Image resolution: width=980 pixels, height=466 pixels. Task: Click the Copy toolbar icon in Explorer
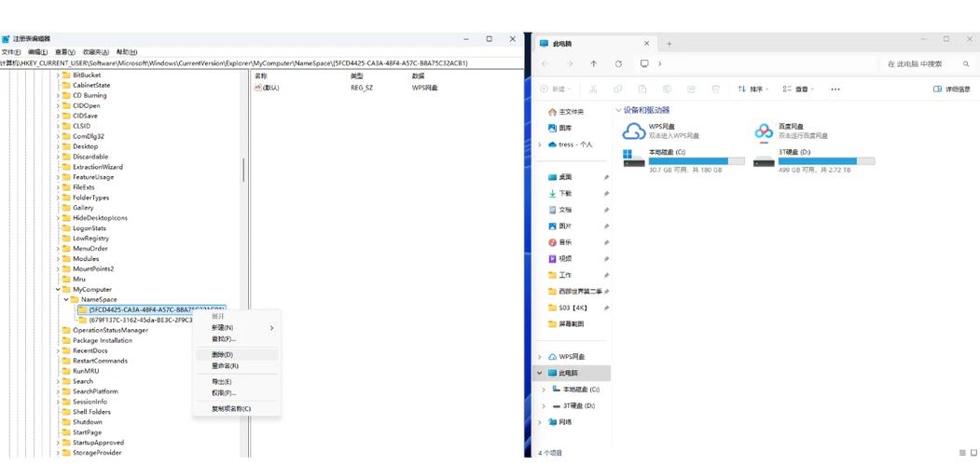click(x=617, y=89)
